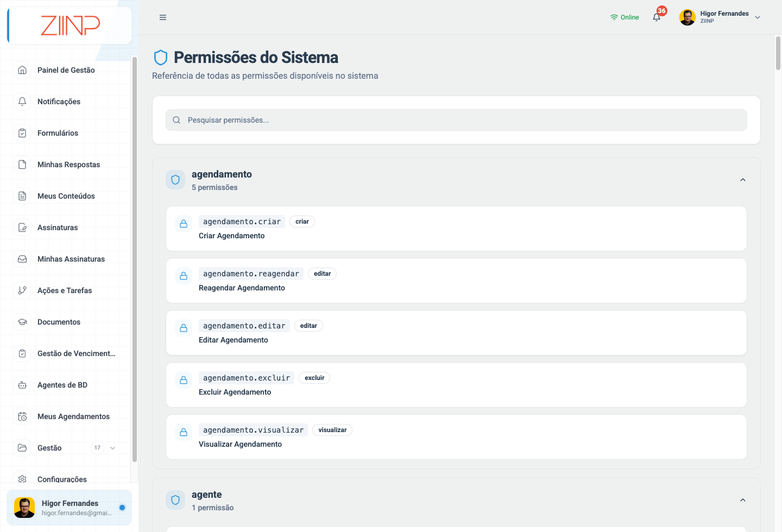Click the main page vertical scrollbar

(x=778, y=53)
